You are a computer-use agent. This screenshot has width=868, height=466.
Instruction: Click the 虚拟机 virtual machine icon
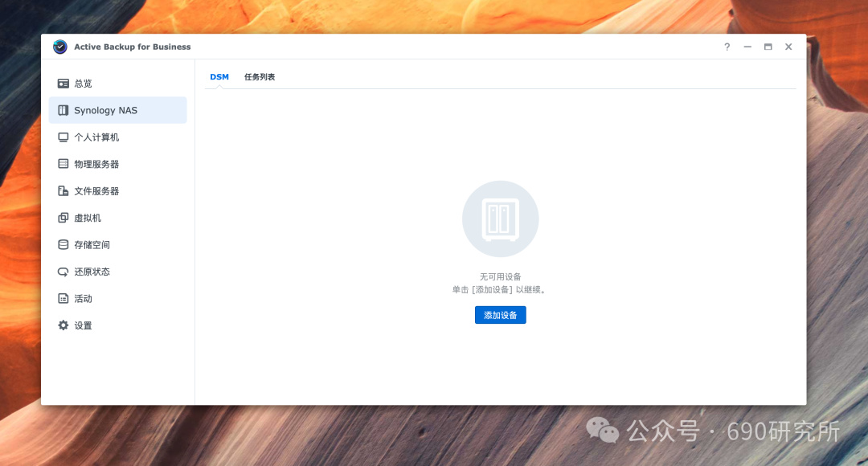point(63,218)
